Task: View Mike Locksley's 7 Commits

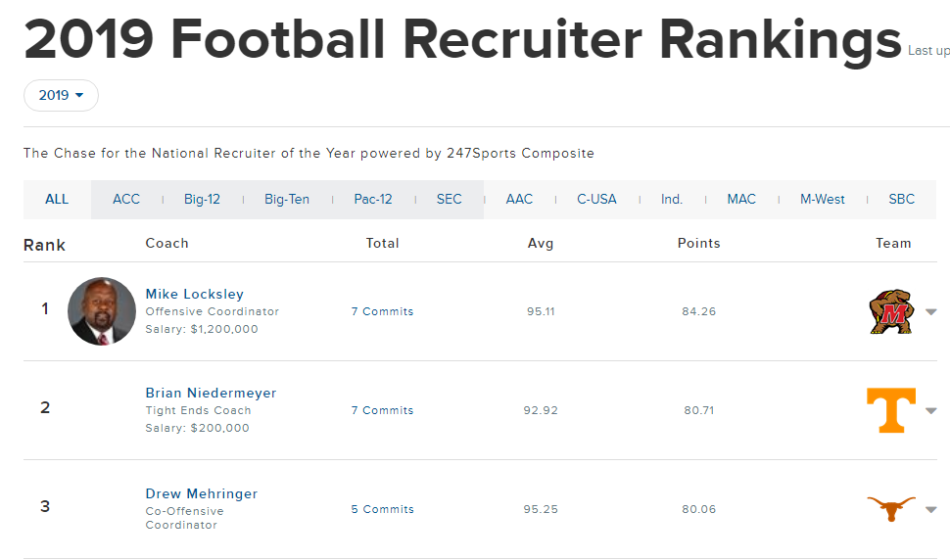Action: click(x=382, y=311)
